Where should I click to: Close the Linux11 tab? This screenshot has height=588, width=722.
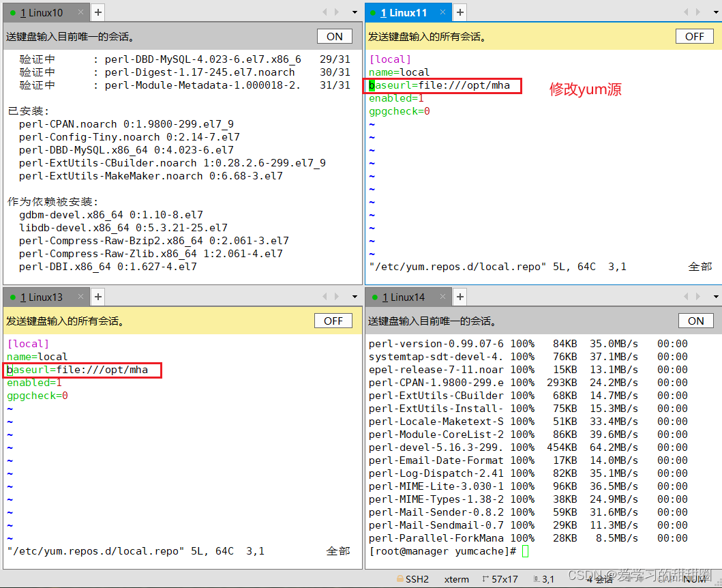442,12
